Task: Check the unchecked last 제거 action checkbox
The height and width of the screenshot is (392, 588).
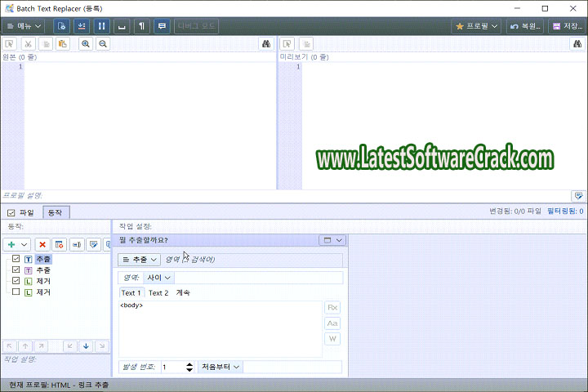Action: point(16,292)
